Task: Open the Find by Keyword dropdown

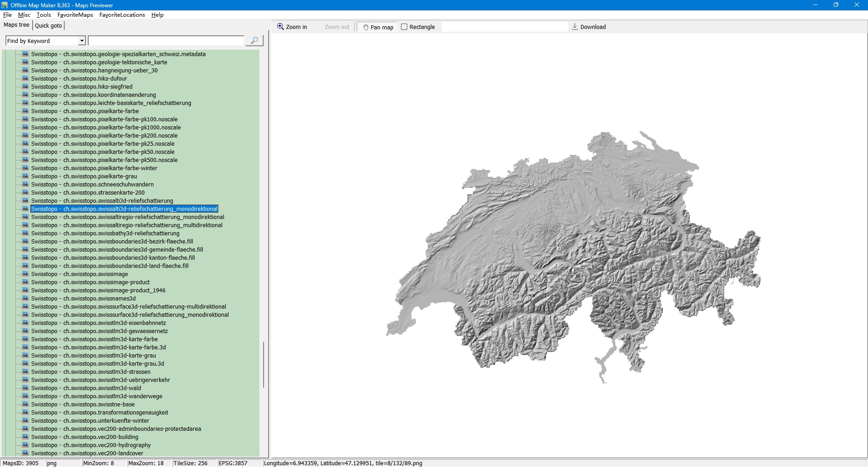Action: pos(82,41)
